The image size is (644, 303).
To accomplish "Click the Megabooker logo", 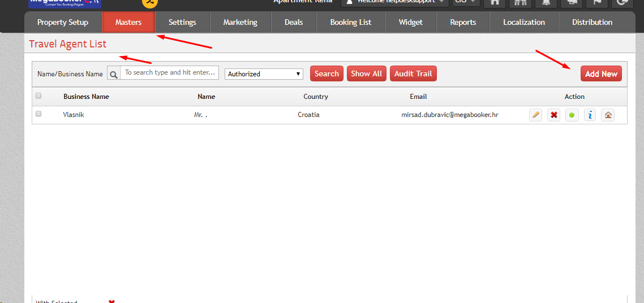I will point(65,3).
